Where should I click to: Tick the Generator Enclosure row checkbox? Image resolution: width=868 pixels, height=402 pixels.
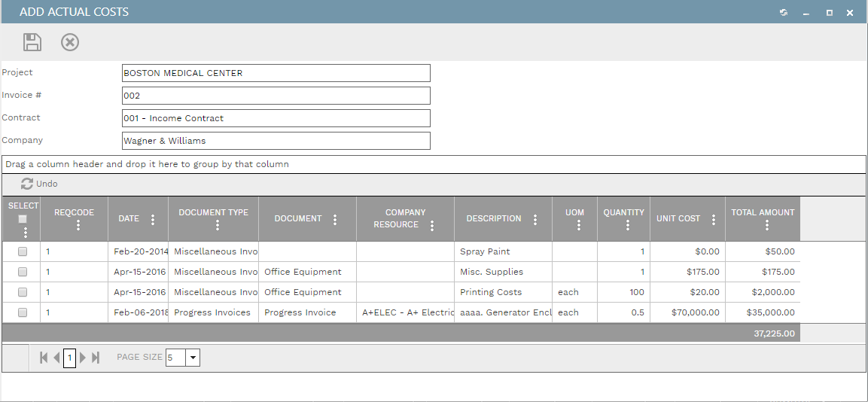pyautogui.click(x=23, y=312)
